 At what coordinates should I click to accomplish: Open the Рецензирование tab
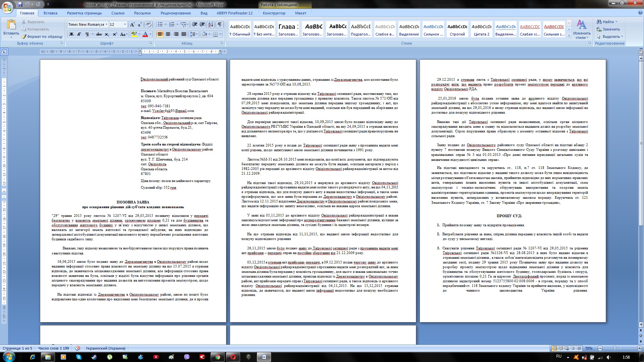(176, 13)
